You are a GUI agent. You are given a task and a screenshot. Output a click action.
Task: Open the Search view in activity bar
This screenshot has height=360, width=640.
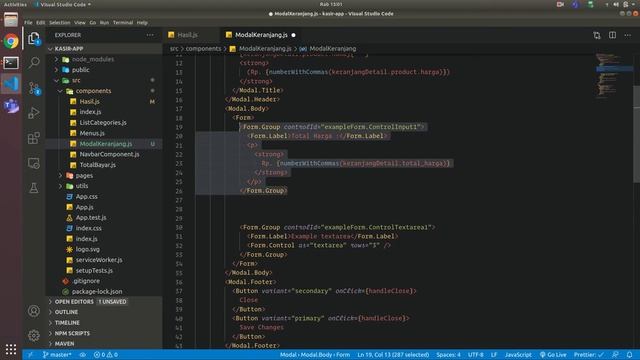34,62
